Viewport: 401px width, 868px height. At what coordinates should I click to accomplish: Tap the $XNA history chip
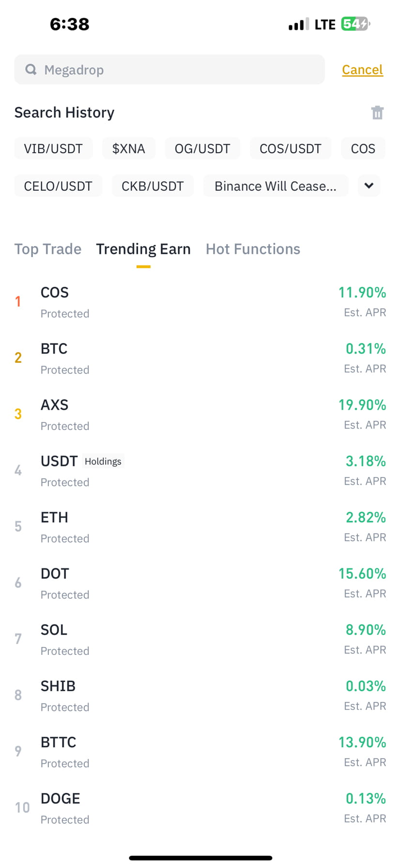[x=129, y=148]
